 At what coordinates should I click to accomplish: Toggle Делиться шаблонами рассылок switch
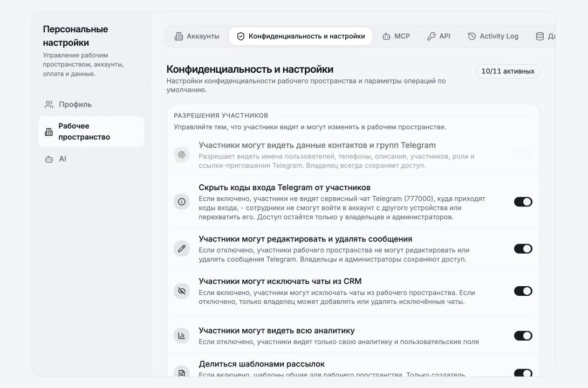[x=523, y=373]
